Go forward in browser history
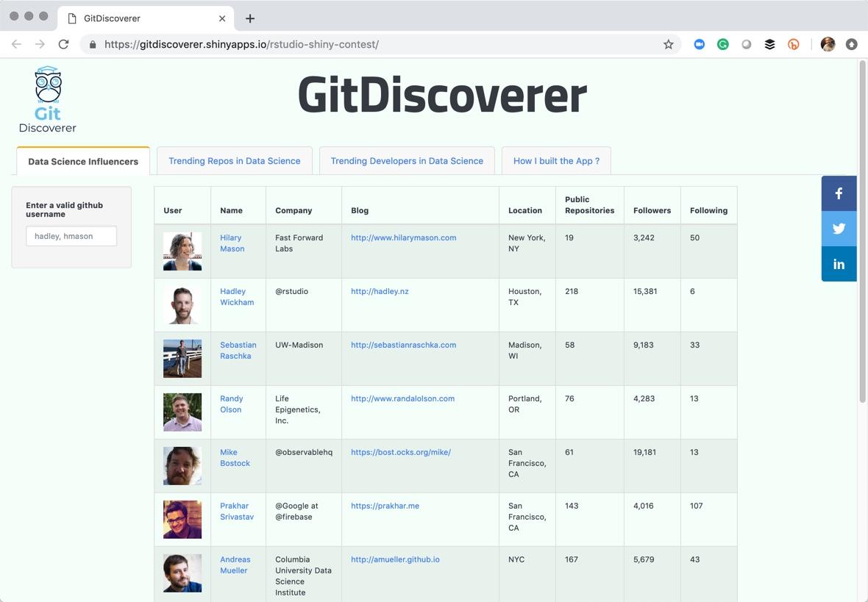 click(40, 44)
